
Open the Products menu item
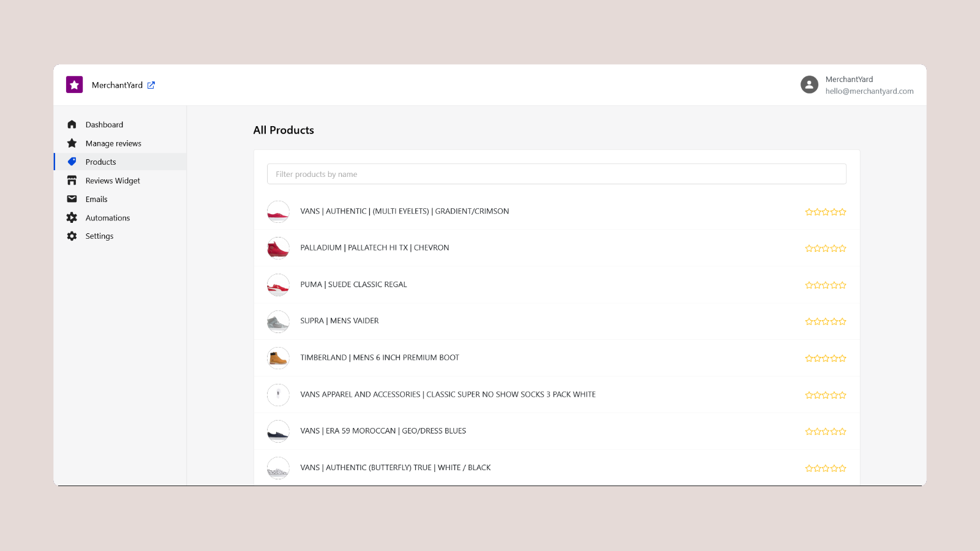[101, 162]
